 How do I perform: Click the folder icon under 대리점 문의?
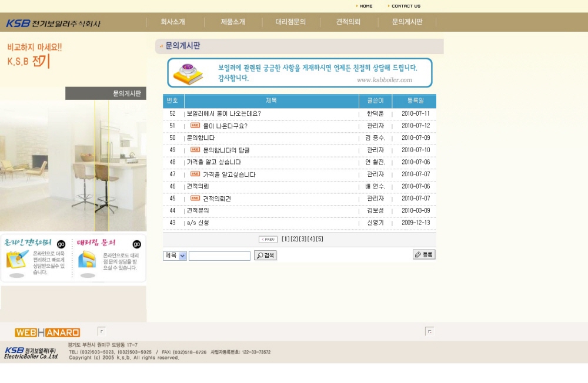[x=87, y=260]
